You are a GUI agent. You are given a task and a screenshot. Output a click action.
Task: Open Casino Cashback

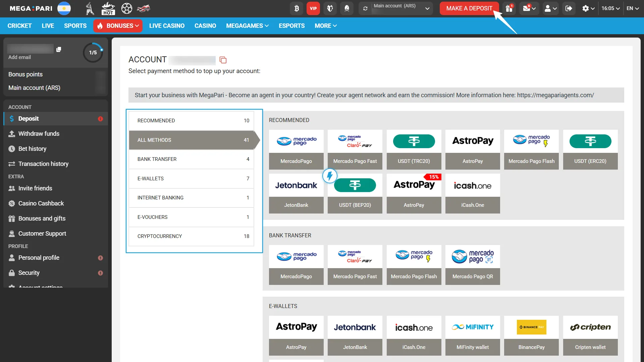point(55,203)
